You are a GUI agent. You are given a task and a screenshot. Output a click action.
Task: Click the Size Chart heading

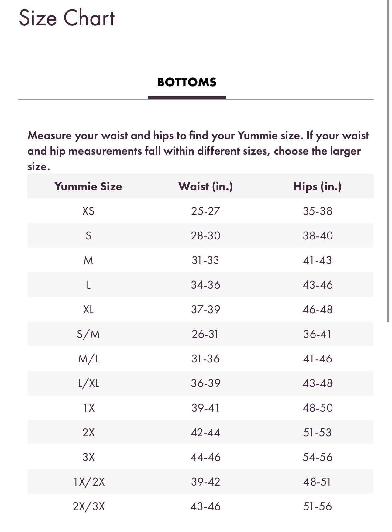pyautogui.click(x=67, y=18)
